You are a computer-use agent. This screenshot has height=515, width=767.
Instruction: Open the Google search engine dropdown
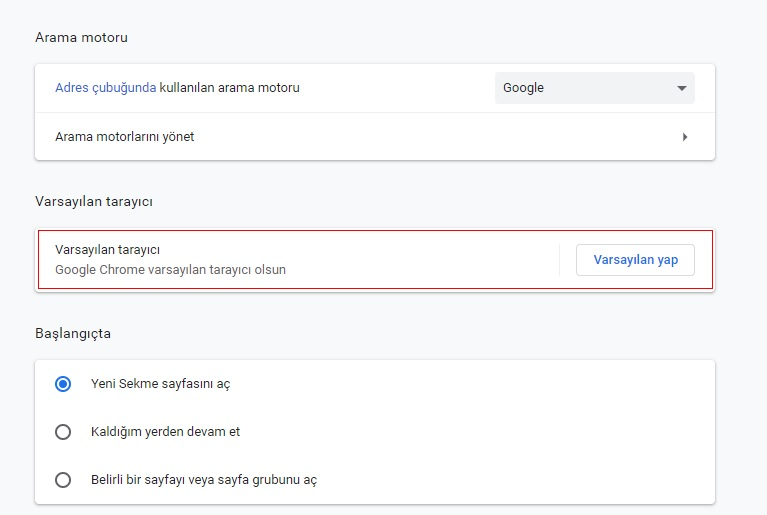click(x=594, y=88)
